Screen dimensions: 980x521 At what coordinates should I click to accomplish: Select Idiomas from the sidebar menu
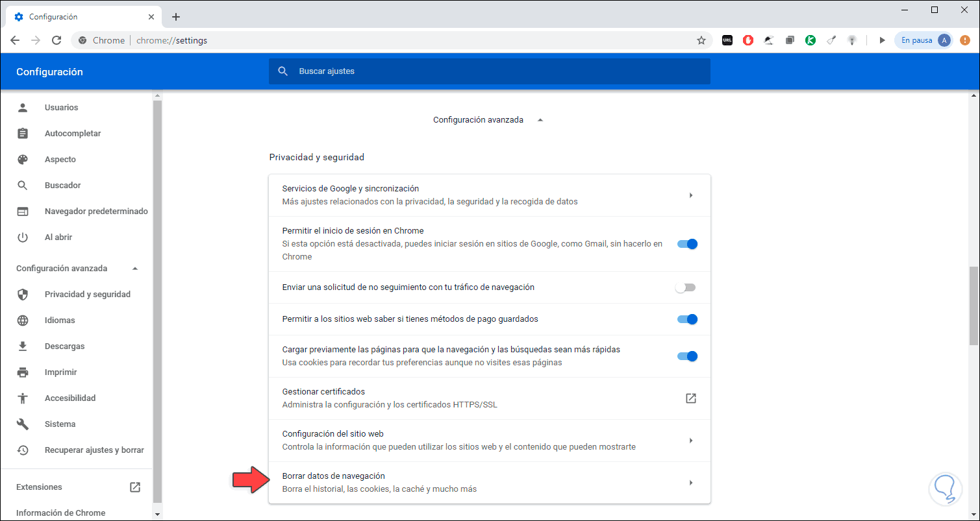click(60, 321)
